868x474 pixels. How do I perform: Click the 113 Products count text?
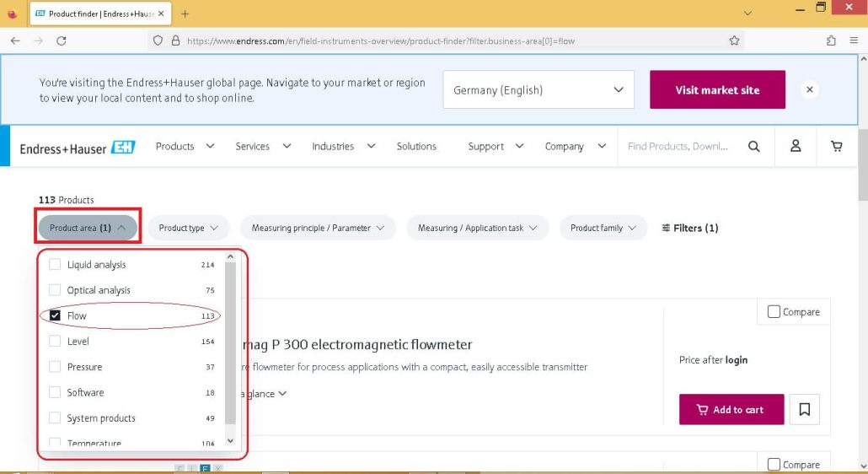coord(66,199)
